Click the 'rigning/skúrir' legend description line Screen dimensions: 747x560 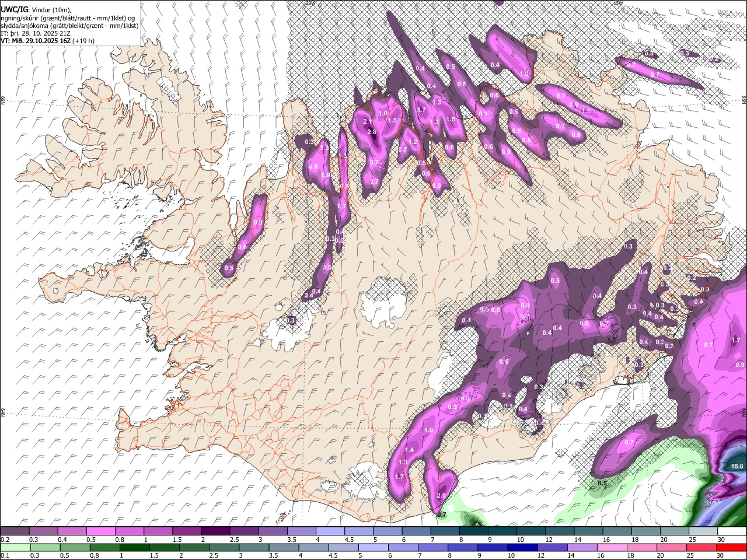point(68,18)
